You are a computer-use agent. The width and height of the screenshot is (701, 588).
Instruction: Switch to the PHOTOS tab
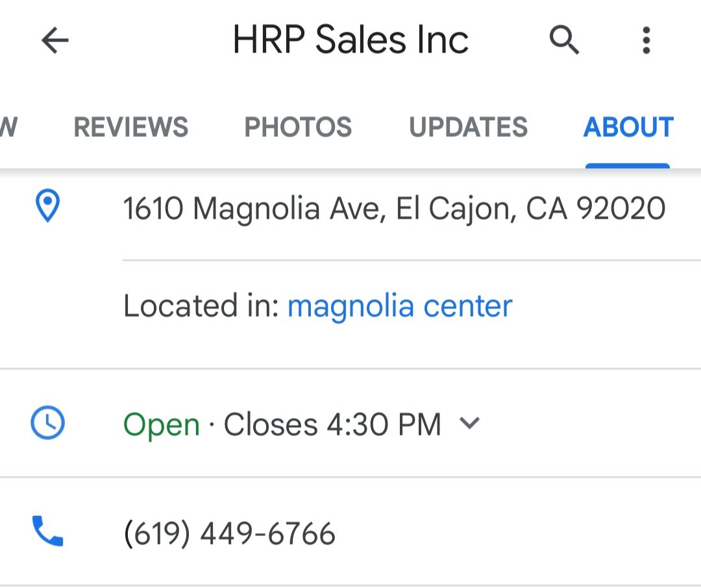[298, 127]
